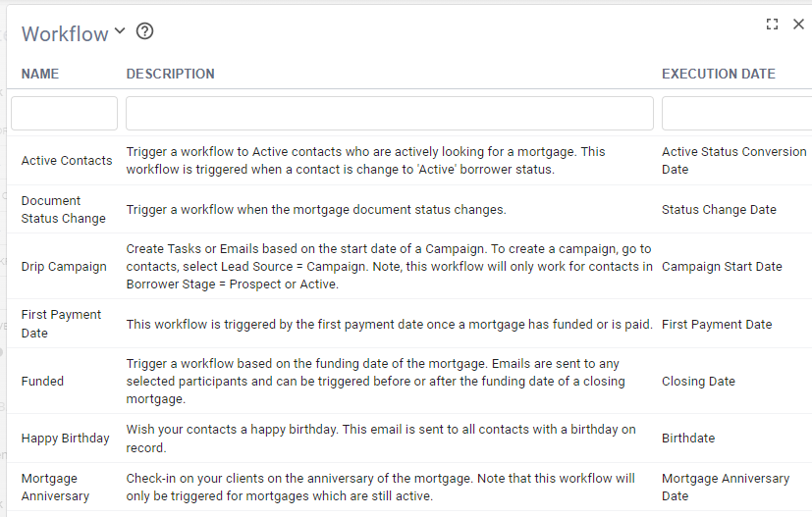Open the Document Status Change workflow
This screenshot has width=812, height=517.
(x=63, y=210)
